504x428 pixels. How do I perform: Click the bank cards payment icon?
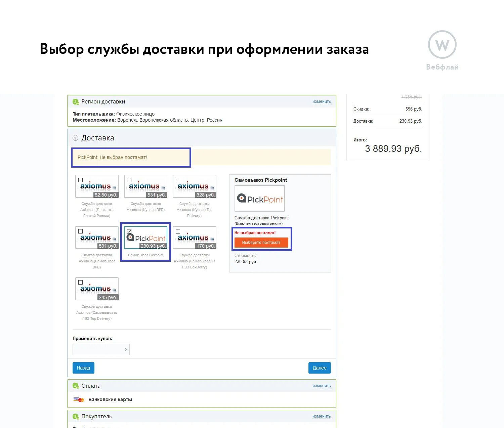click(79, 400)
